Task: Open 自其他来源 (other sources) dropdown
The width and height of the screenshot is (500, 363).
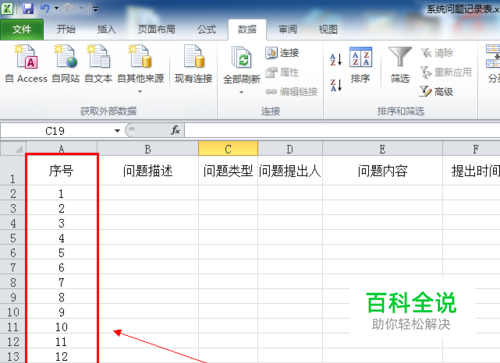Action: (x=140, y=69)
